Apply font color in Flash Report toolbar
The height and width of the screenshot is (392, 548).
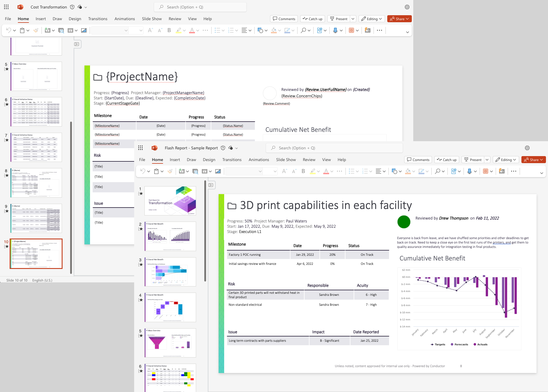coord(326,171)
